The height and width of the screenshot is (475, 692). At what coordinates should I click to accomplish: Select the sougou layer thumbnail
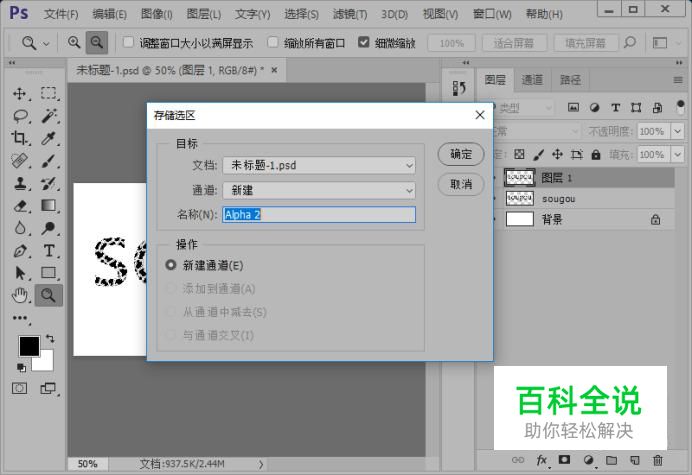[x=519, y=198]
